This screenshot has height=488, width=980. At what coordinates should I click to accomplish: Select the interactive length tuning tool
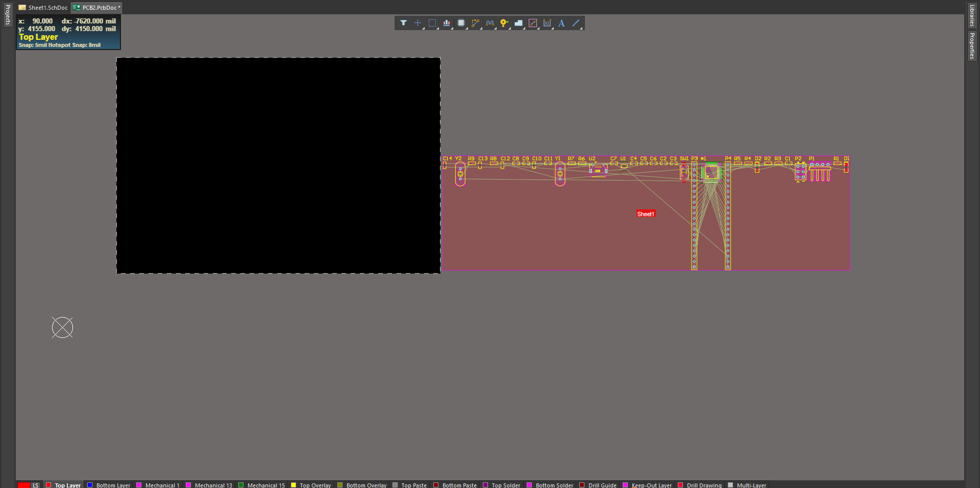490,23
